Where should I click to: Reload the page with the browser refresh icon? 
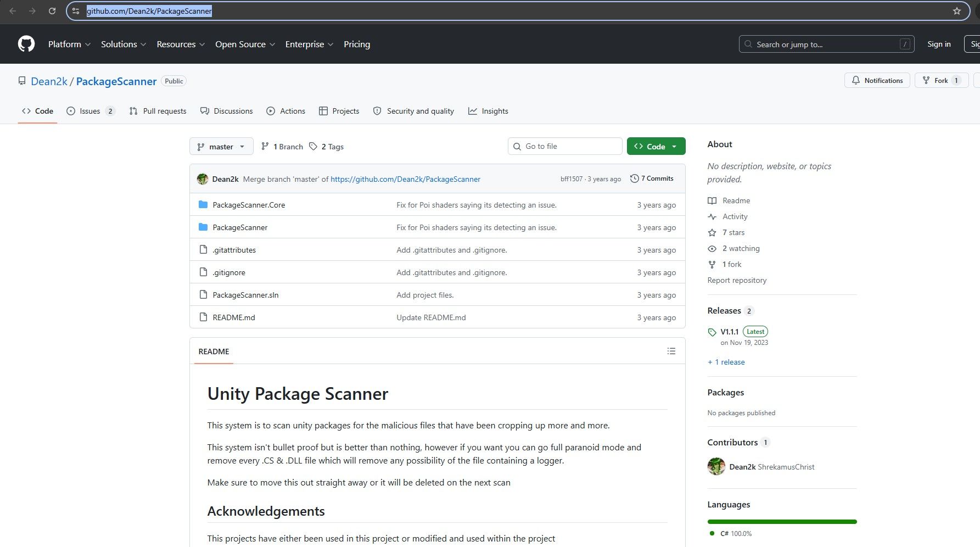point(52,11)
